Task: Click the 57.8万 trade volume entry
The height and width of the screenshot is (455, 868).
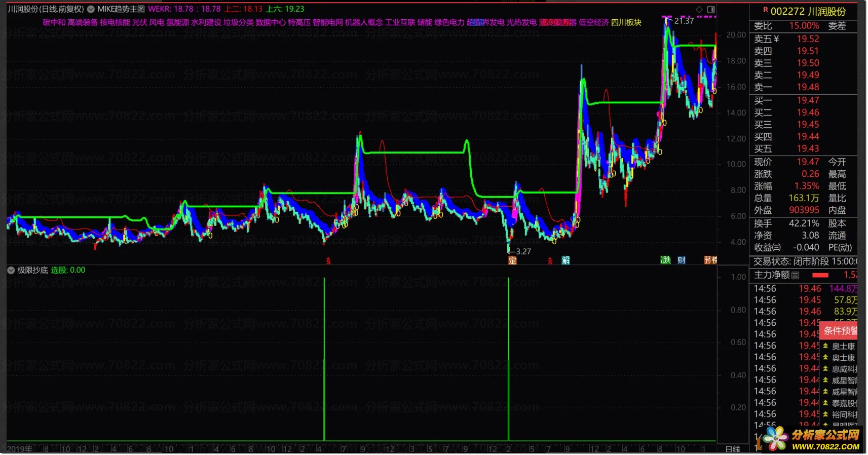Action: coord(845,300)
